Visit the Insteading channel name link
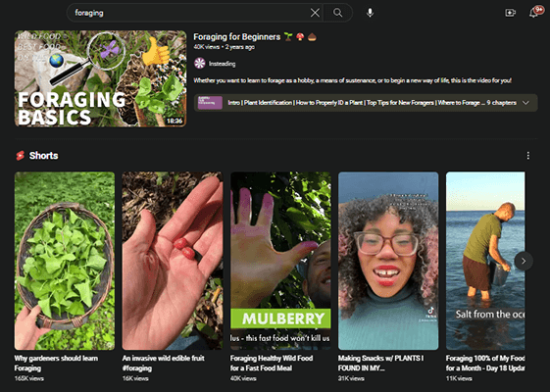 click(222, 64)
